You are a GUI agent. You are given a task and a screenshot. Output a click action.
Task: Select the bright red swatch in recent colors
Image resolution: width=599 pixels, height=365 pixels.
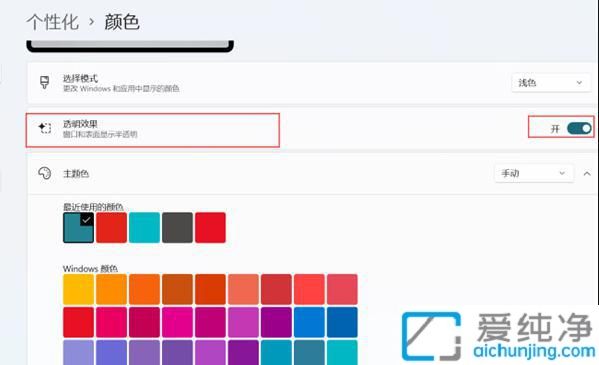pos(210,228)
